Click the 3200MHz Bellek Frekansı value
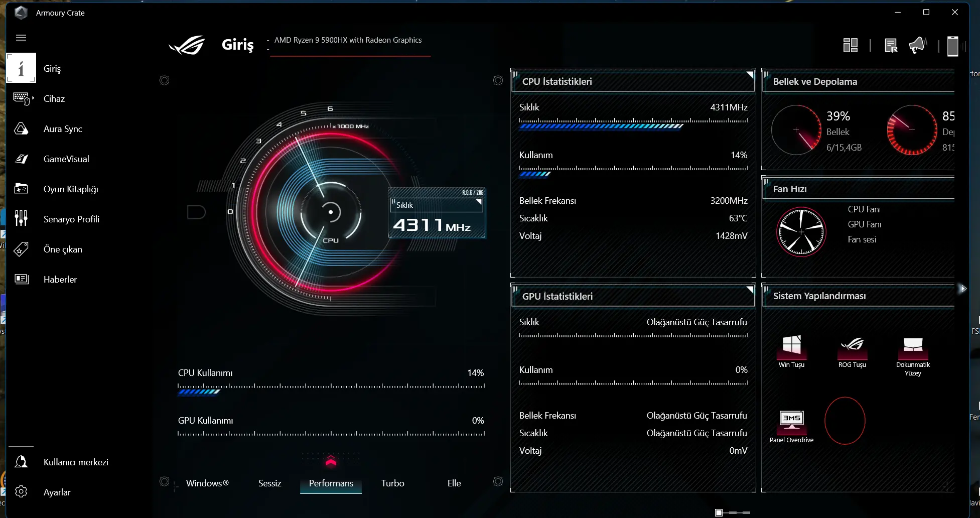Image resolution: width=980 pixels, height=518 pixels. (729, 200)
